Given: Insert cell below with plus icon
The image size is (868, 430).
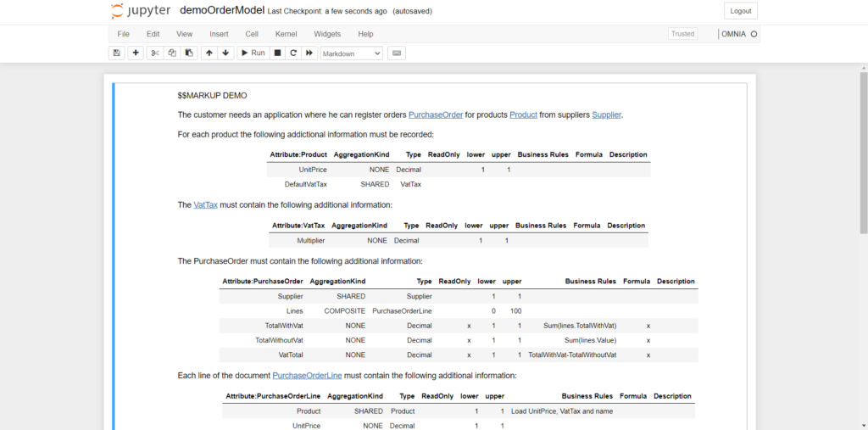Looking at the screenshot, I should [x=136, y=53].
